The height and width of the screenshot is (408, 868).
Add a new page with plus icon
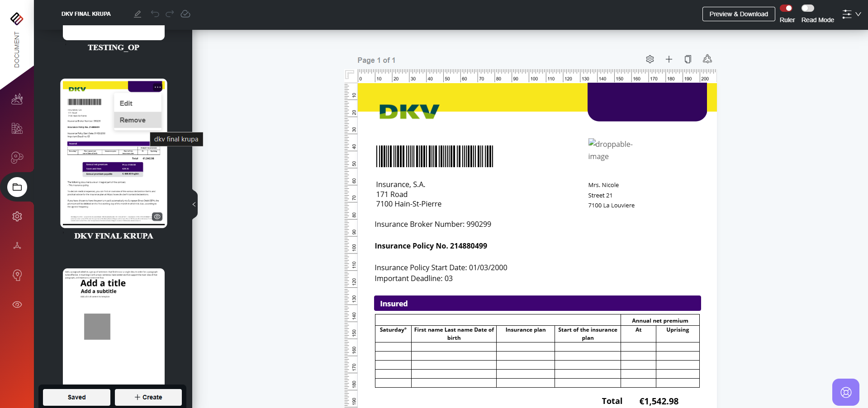pos(669,59)
